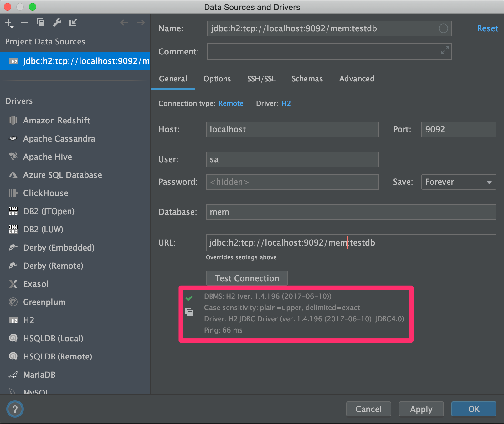The image size is (504, 424).
Task: Click the Apply button
Action: (421, 409)
